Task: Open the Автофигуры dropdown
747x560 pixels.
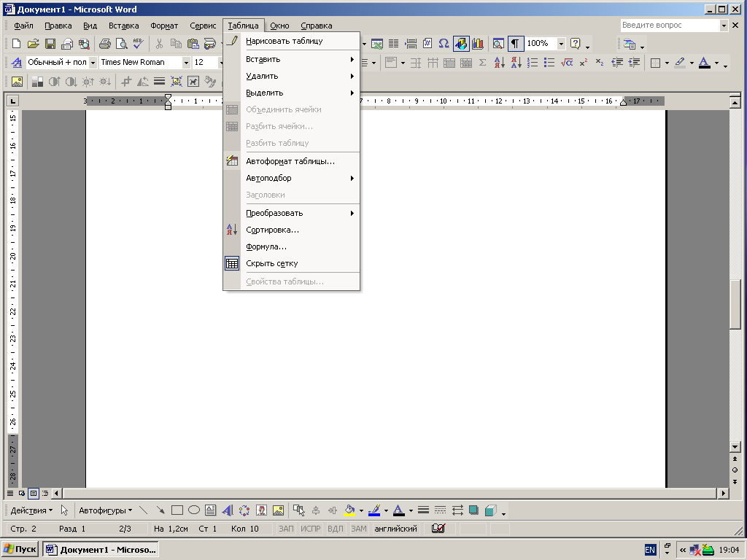Action: 105,510
